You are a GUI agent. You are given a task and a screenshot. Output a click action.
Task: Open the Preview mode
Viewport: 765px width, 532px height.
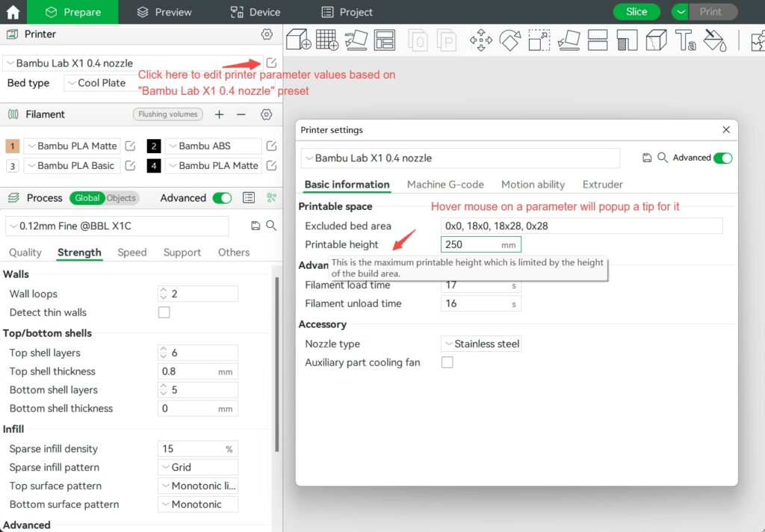(x=164, y=12)
